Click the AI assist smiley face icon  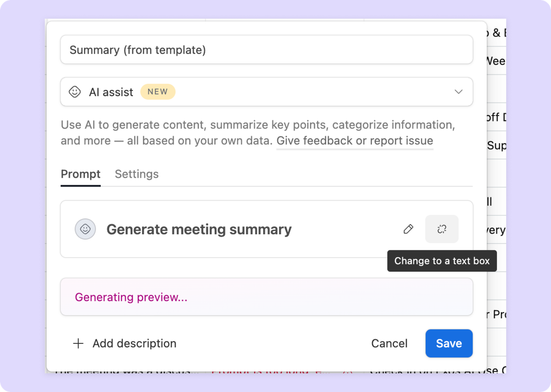pos(75,92)
